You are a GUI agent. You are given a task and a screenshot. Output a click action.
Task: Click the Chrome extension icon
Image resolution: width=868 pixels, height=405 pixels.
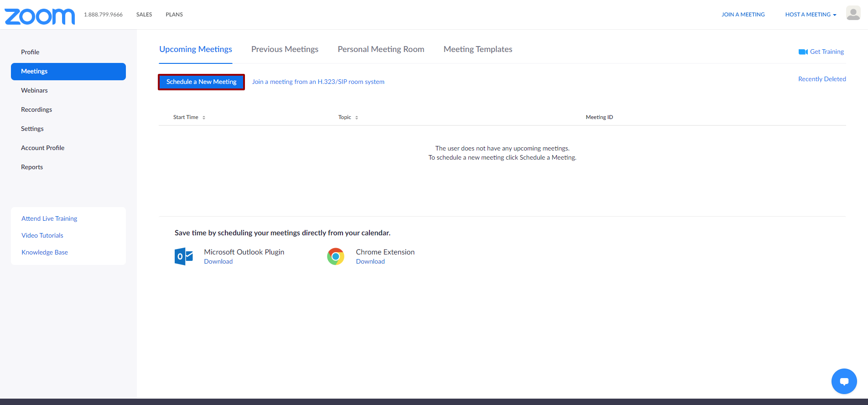336,256
